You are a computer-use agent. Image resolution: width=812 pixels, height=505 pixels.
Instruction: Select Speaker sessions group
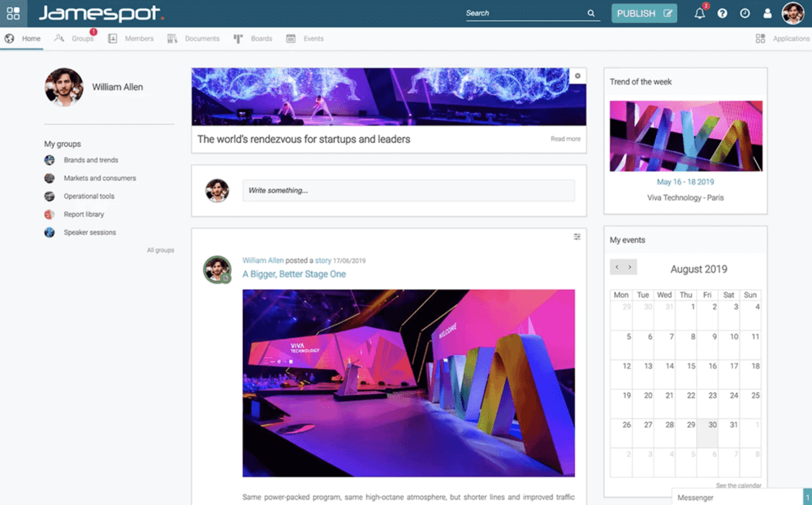point(90,232)
